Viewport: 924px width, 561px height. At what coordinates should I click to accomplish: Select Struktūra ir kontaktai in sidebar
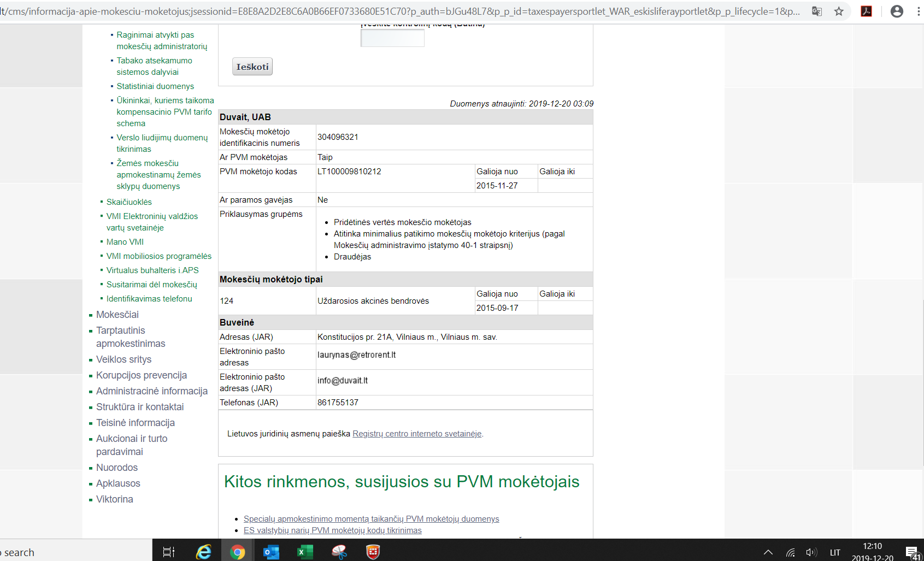coord(140,407)
